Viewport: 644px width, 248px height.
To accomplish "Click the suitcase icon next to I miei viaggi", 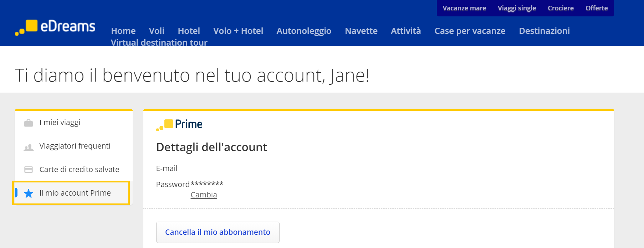I will pyautogui.click(x=29, y=122).
